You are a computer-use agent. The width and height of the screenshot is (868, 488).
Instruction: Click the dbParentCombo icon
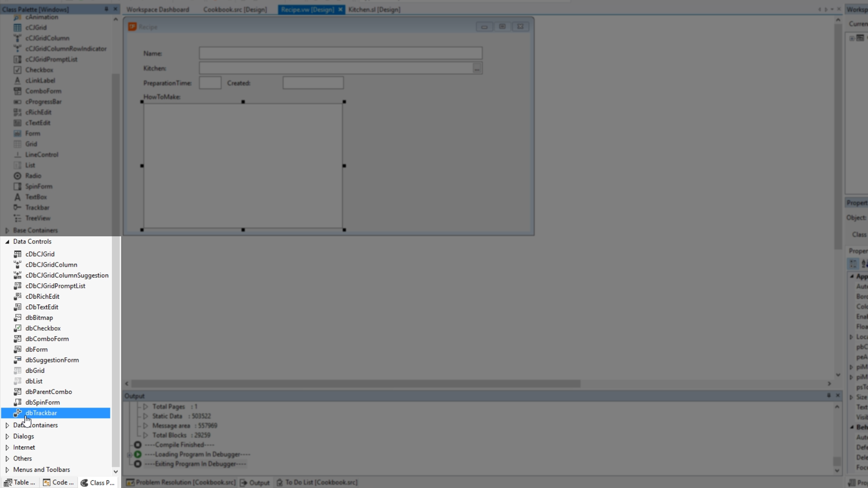click(x=18, y=392)
